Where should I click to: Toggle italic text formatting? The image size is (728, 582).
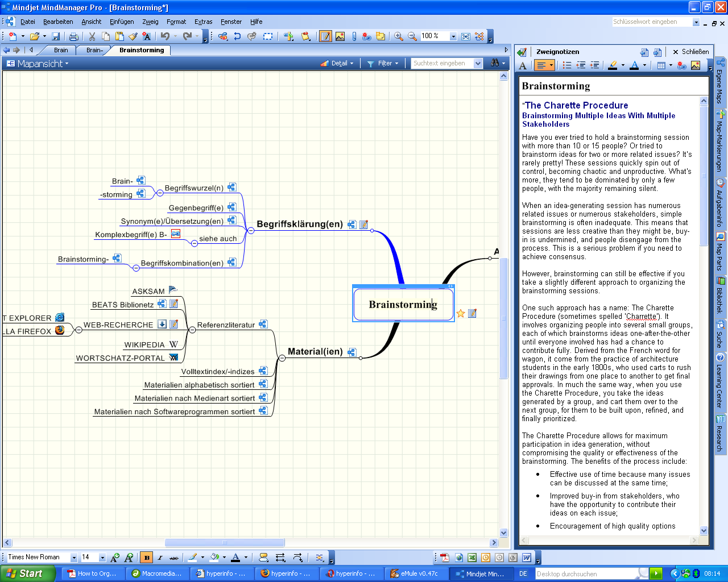tap(160, 558)
